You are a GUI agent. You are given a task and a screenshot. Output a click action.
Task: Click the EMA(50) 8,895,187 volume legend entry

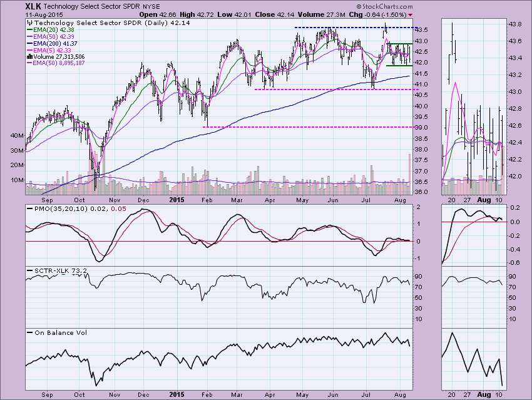59,63
